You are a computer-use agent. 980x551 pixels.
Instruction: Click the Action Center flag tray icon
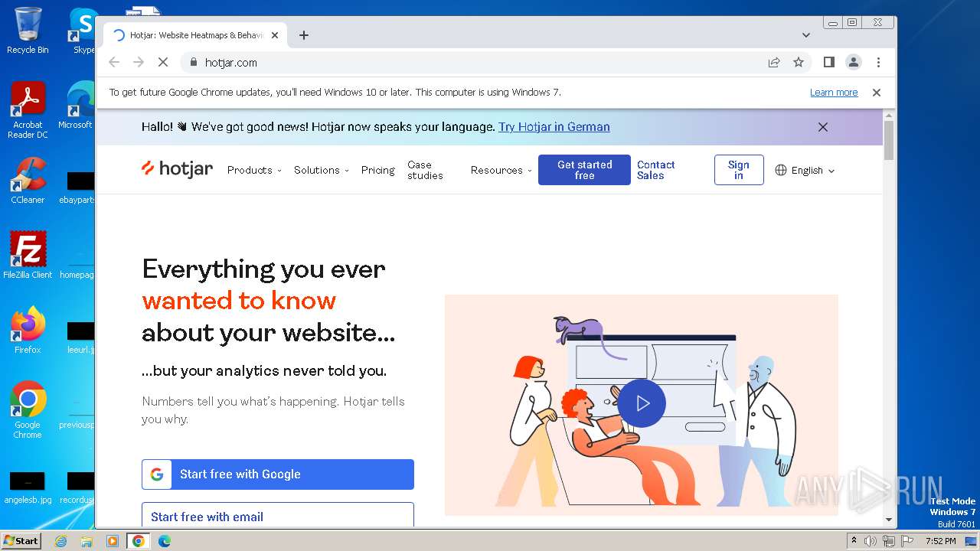(x=907, y=541)
